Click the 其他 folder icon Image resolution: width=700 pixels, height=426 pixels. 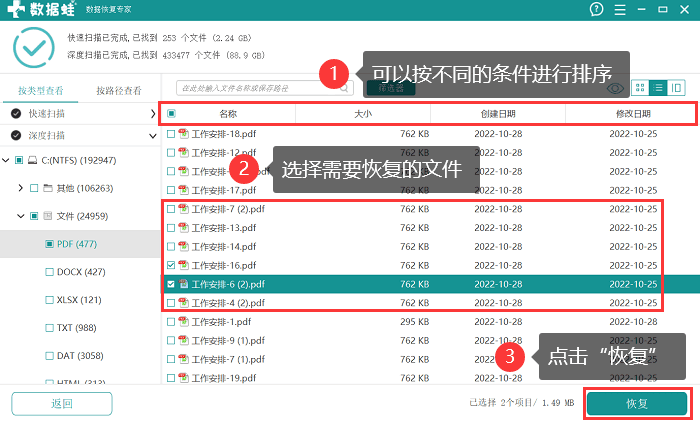(x=48, y=188)
